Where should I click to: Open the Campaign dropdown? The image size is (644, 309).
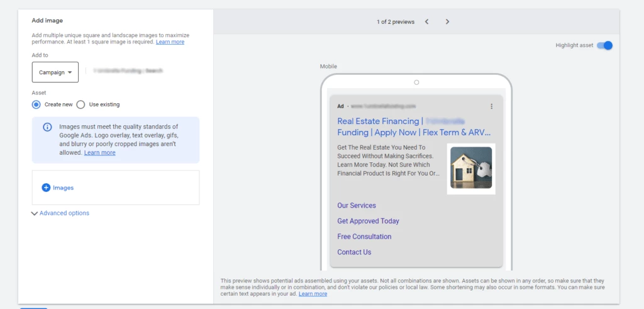[55, 72]
